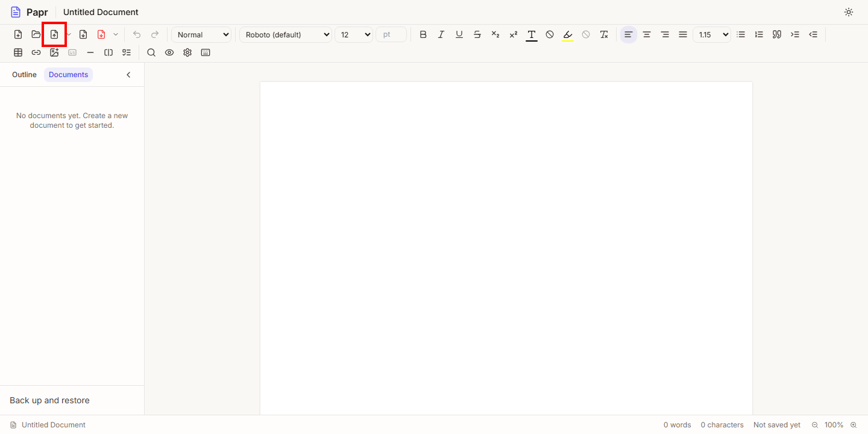Open the text color picker
The width and height of the screenshot is (868, 434).
[x=532, y=34]
